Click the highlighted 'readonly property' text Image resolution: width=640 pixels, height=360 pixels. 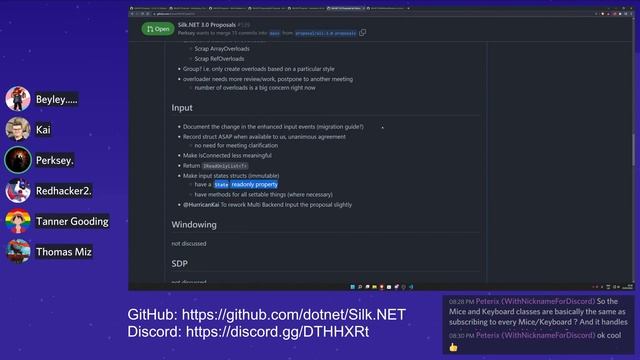pos(254,184)
